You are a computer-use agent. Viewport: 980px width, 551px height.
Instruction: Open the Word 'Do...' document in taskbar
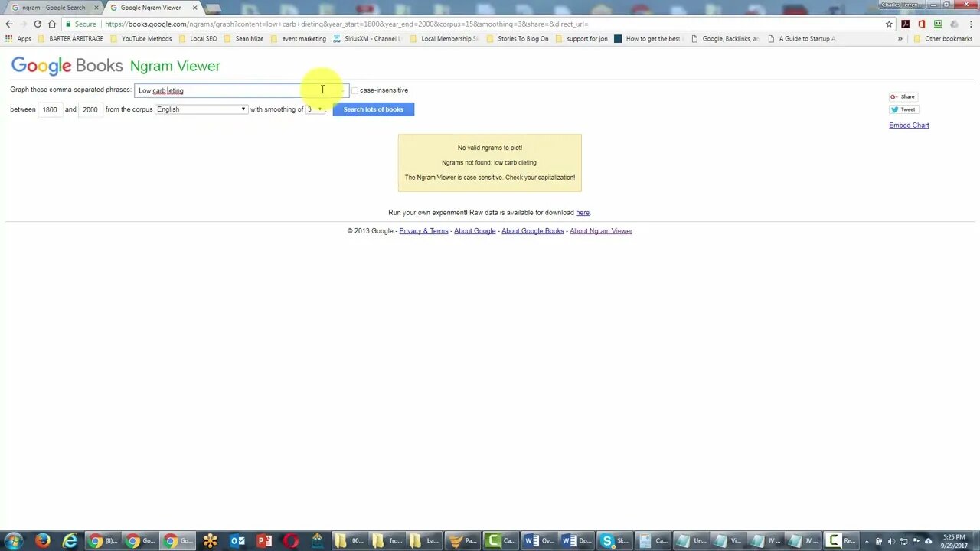pyautogui.click(x=577, y=541)
